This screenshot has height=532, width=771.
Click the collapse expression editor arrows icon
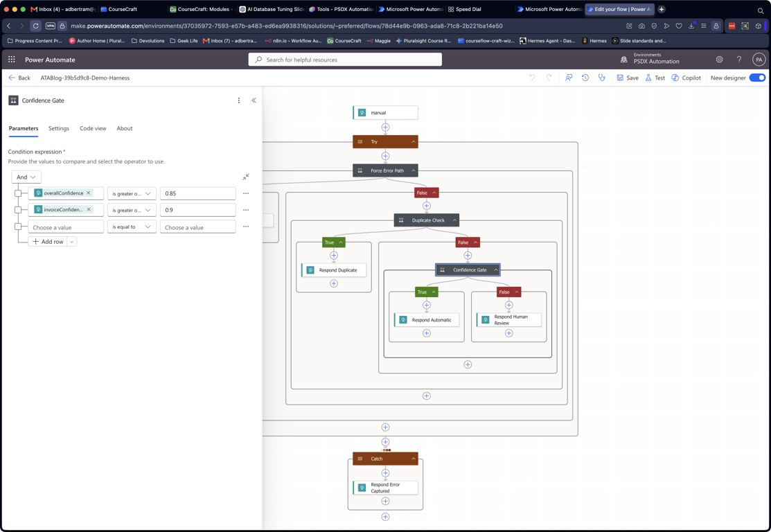246,177
